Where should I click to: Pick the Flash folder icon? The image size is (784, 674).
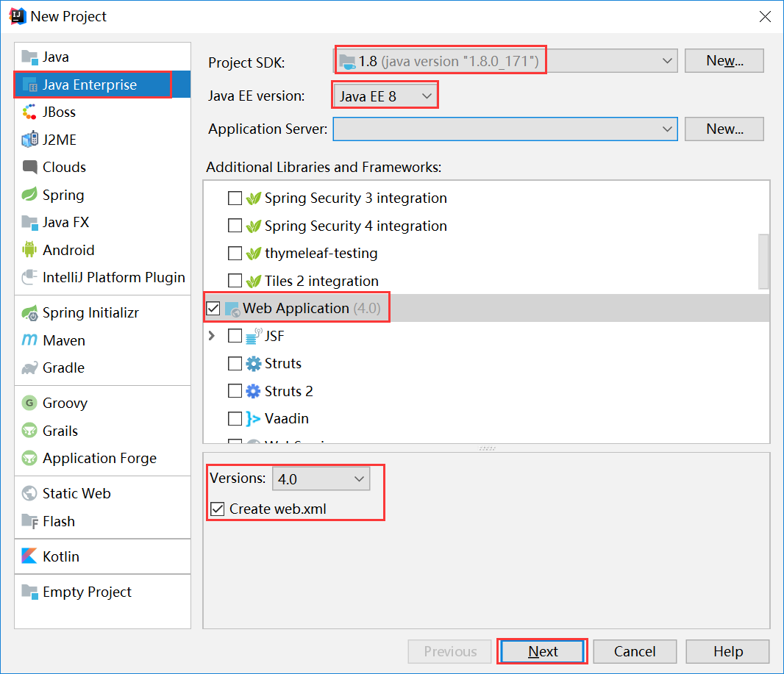point(30,521)
